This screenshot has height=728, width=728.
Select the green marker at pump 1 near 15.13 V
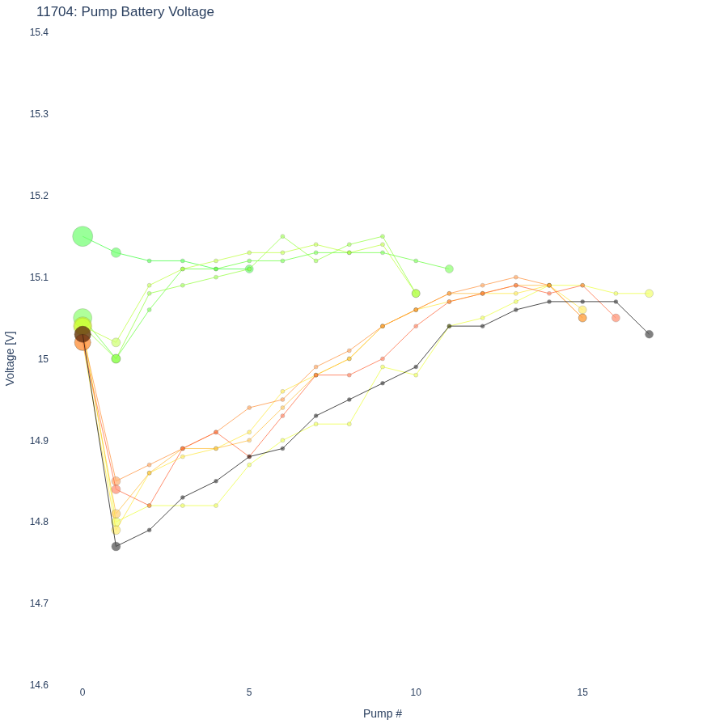tap(116, 252)
